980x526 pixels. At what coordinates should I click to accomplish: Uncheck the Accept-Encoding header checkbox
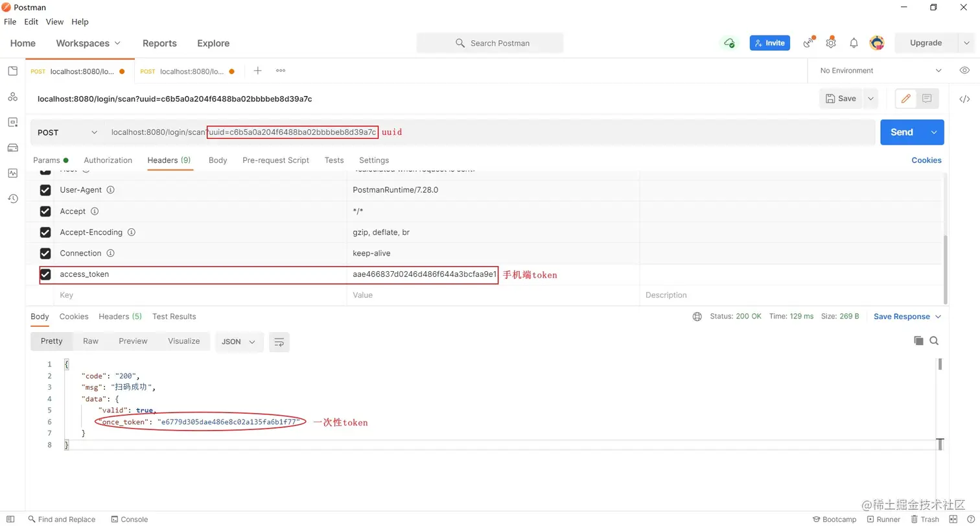click(x=45, y=232)
